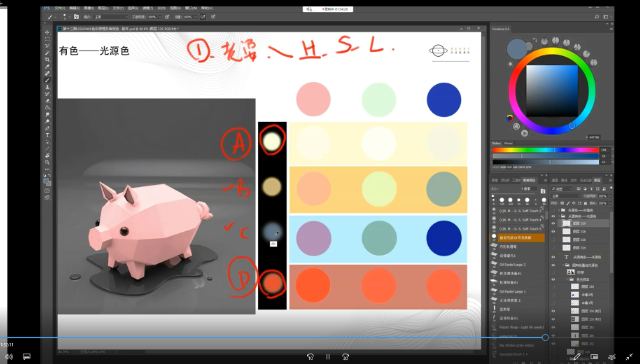Click the play-arrow icon below color wheel
The width and height of the screenshot is (640, 364).
pyautogui.click(x=524, y=133)
